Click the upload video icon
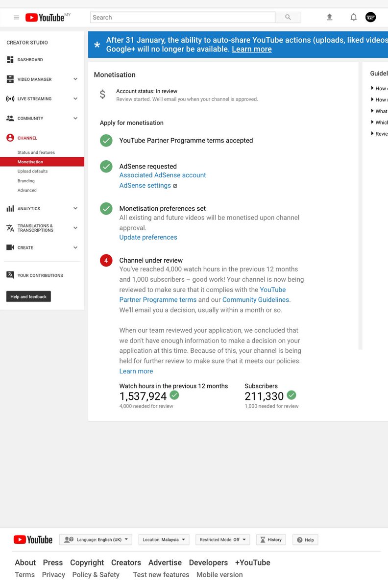Image resolution: width=388 pixels, height=588 pixels. pos(330,17)
